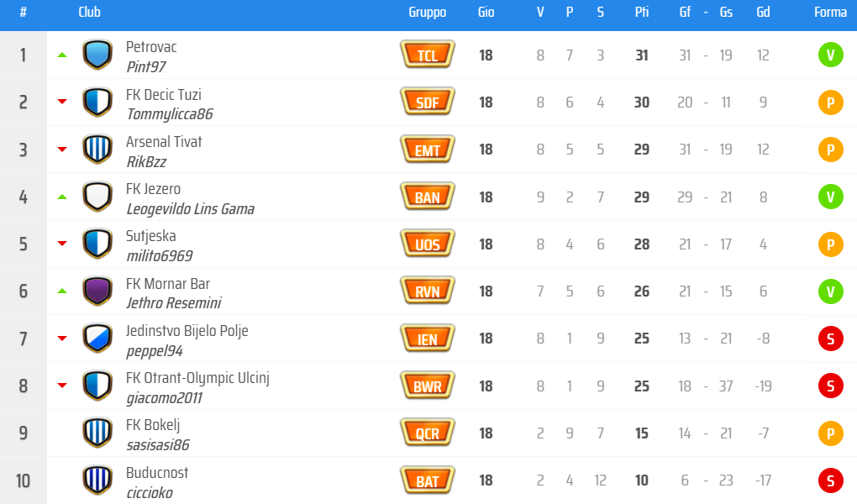Click Jedinstvo Bijelo Polje's diagonal striped crest

point(97,338)
